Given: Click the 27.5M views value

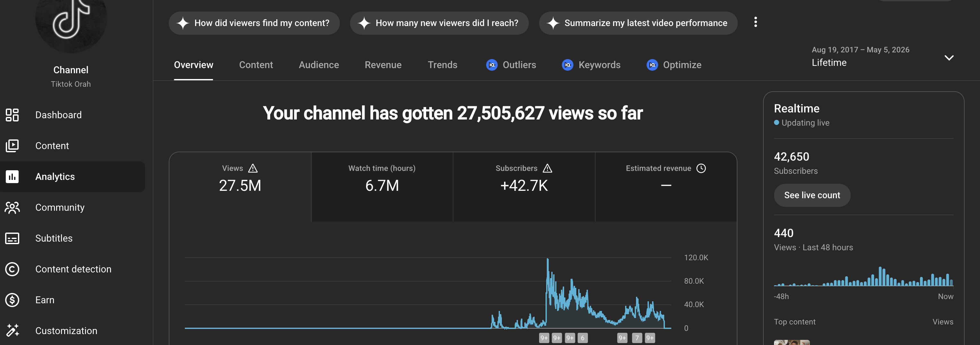Looking at the screenshot, I should coord(240,185).
